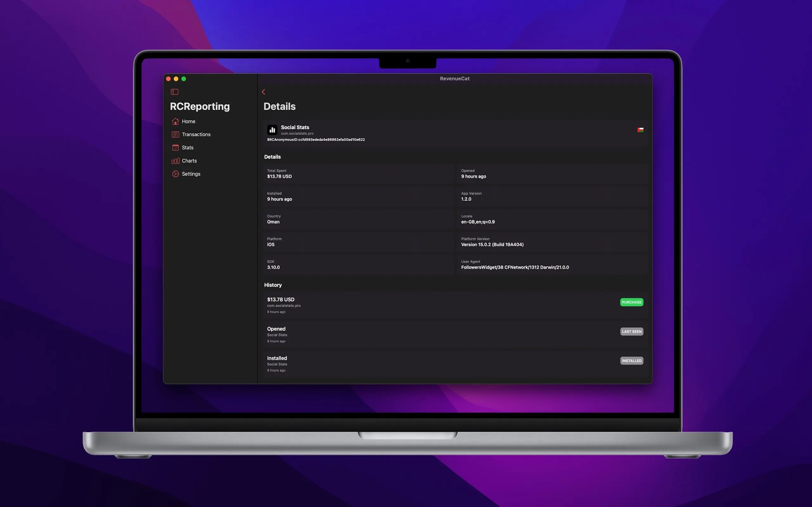Open the Charts sidebar section
The image size is (812, 507).
[x=189, y=161]
